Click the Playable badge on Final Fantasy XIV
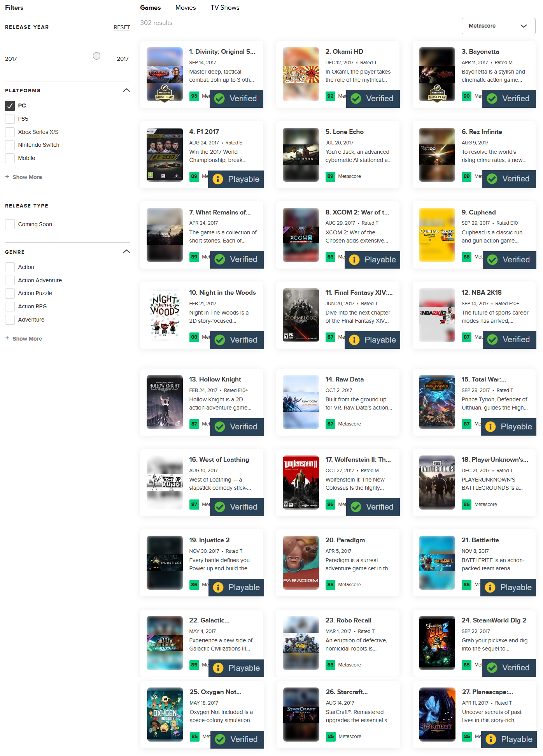This screenshot has height=756, width=543. (372, 340)
